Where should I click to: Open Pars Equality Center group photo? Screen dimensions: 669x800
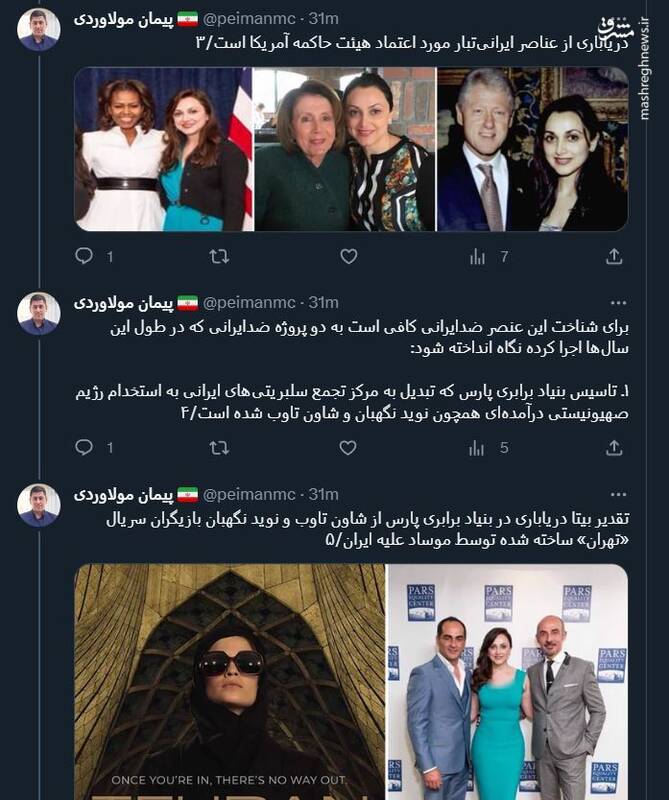(x=508, y=682)
